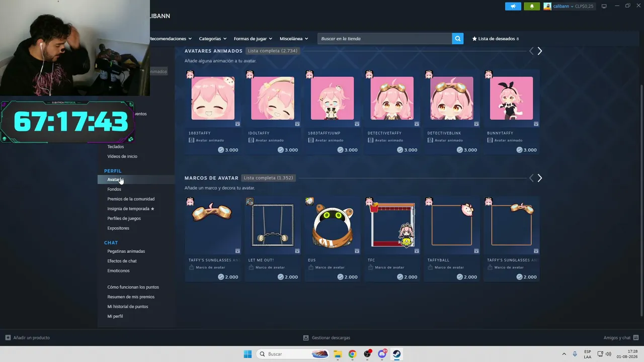644x362 pixels.
Task: Click the game icon above TFC frame
Action: 369,202
